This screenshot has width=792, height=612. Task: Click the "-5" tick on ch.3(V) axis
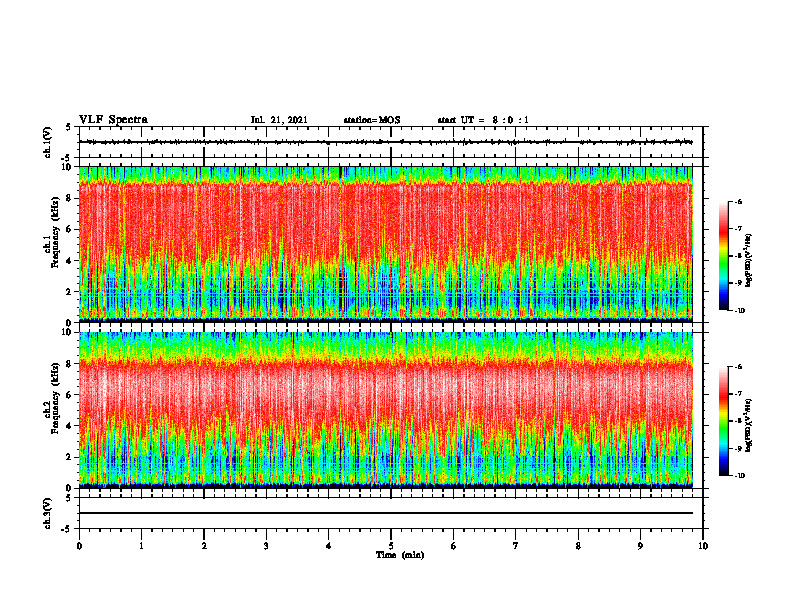67,529
